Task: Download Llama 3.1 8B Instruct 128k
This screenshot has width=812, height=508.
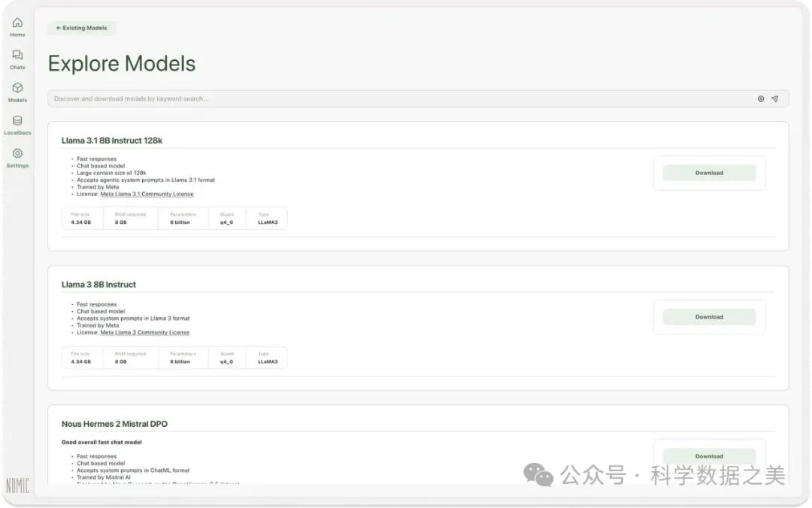Action: click(708, 173)
